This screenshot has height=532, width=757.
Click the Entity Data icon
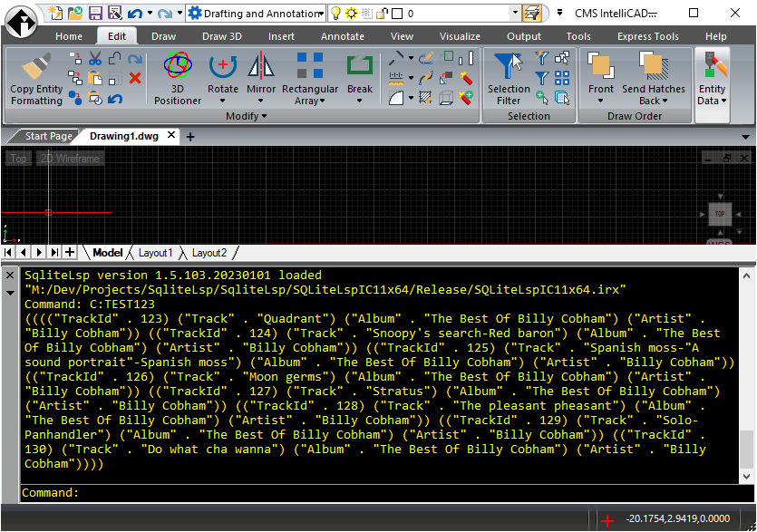(713, 66)
